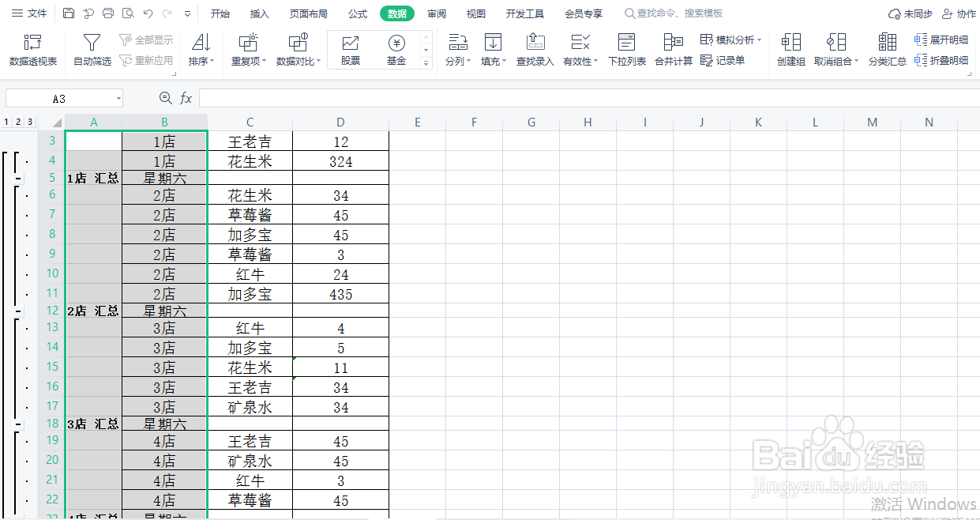This screenshot has height=520, width=980.
Task: Open the 排序 dropdown arrow
Action: pos(212,61)
